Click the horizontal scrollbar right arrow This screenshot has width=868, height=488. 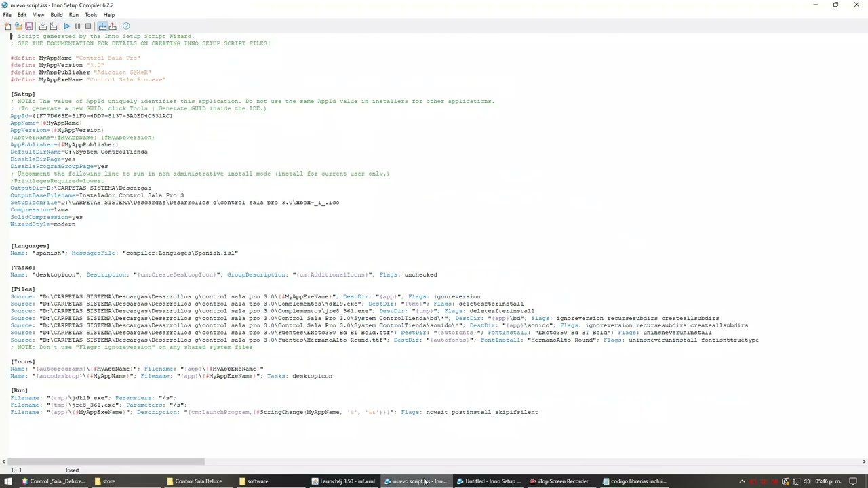tap(864, 462)
